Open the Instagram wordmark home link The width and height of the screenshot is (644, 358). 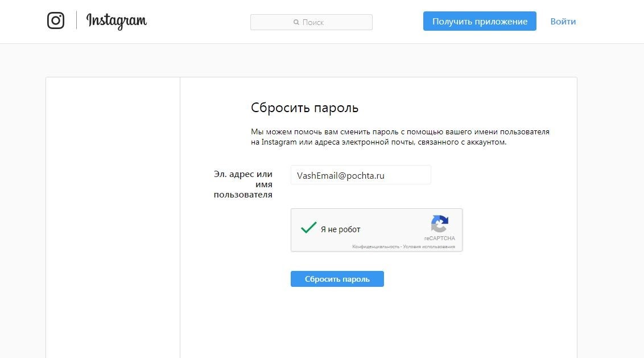116,21
